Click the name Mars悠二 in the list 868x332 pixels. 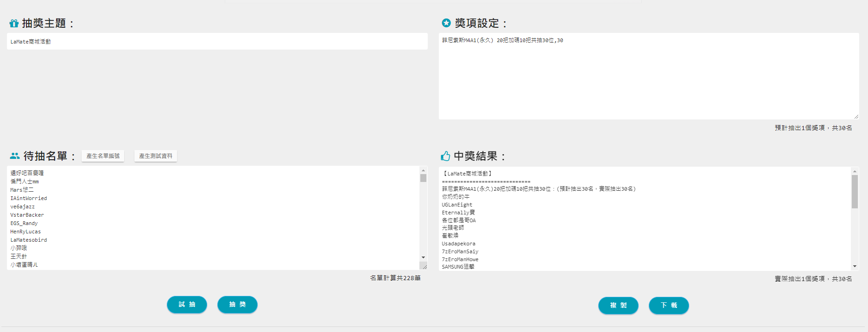click(x=22, y=190)
